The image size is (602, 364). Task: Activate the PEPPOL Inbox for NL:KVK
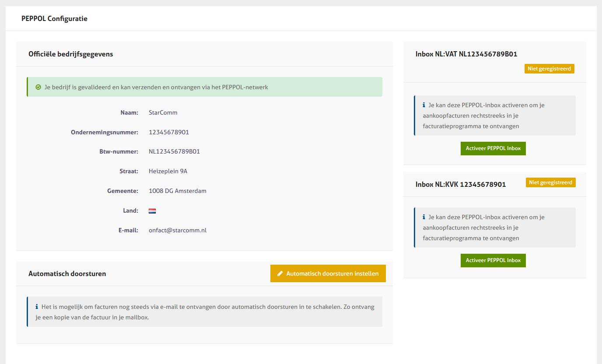493,260
